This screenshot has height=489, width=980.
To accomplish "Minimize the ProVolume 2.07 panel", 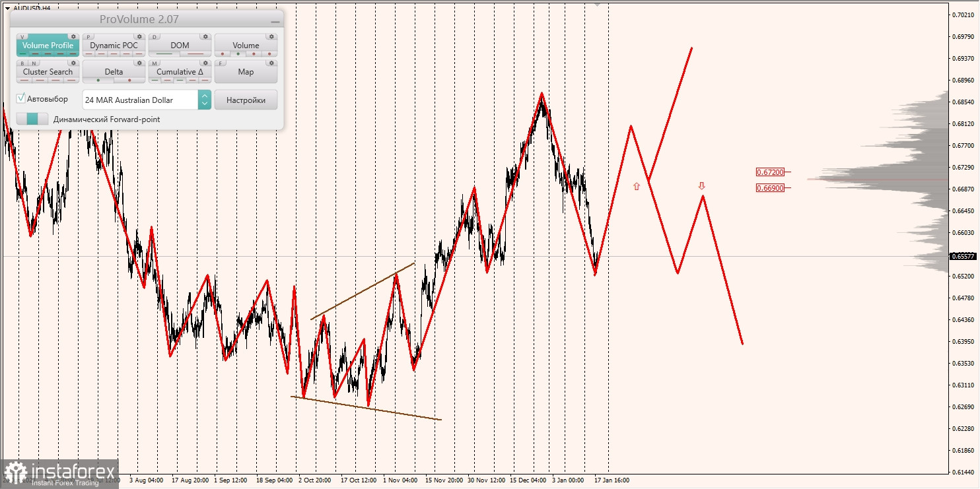I will pyautogui.click(x=275, y=21).
